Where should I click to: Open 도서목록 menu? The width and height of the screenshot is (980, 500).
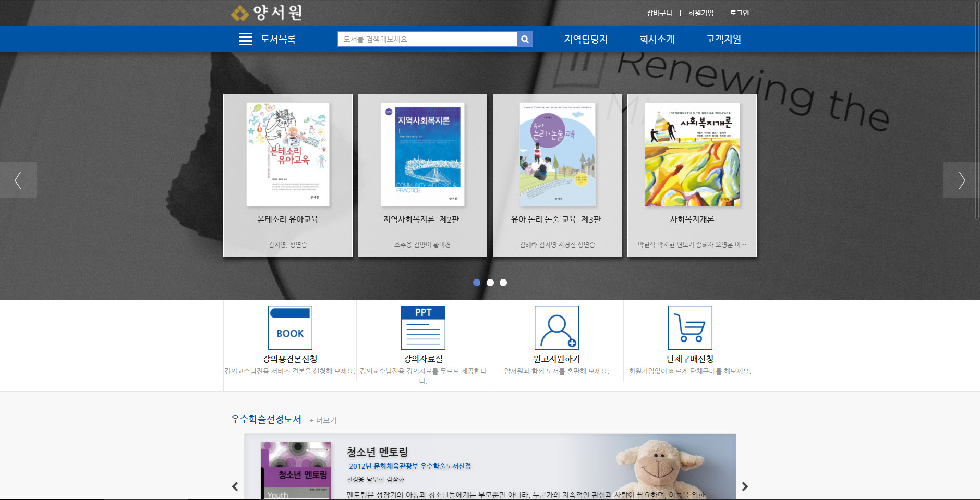[x=278, y=39]
